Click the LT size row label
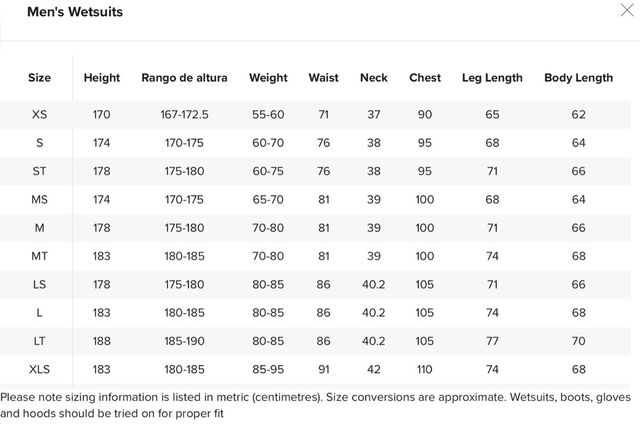 (x=39, y=341)
